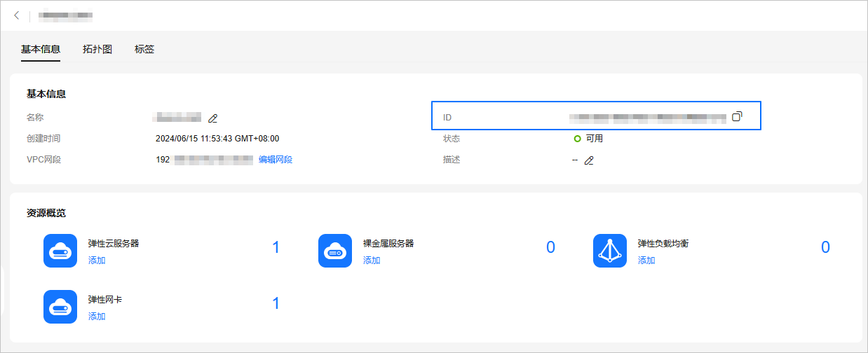Click the 弹性云服务器 label
Image resolution: width=868 pixels, height=353 pixels.
pyautogui.click(x=114, y=244)
